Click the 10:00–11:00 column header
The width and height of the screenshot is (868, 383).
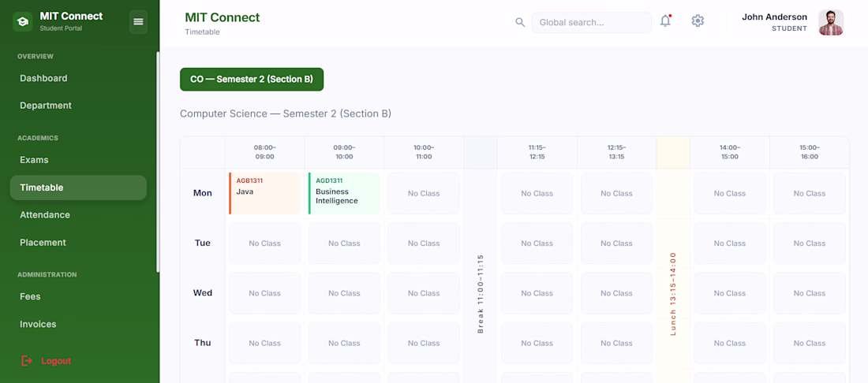pos(424,152)
